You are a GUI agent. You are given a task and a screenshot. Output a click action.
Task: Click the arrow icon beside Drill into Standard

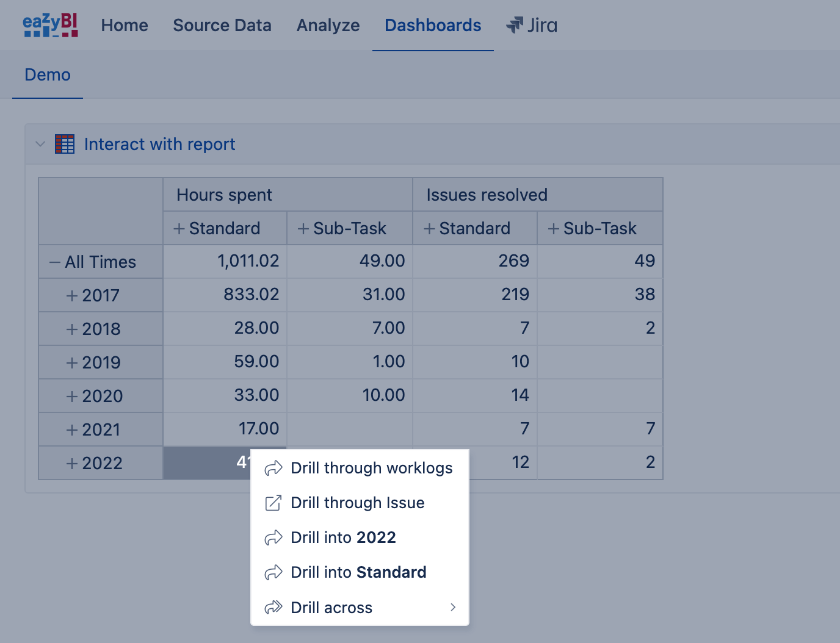pyautogui.click(x=273, y=572)
